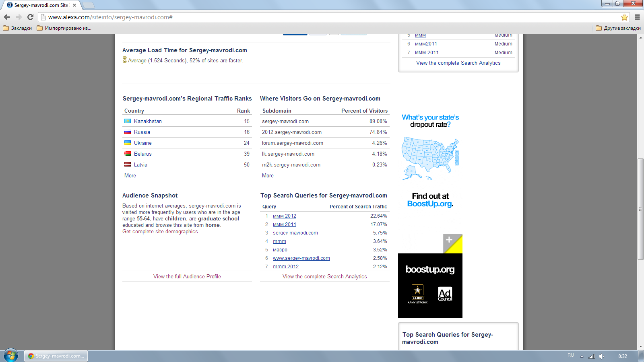Click the U.S. Army logo in ad
Image resolution: width=644 pixels, height=362 pixels.
[417, 294]
